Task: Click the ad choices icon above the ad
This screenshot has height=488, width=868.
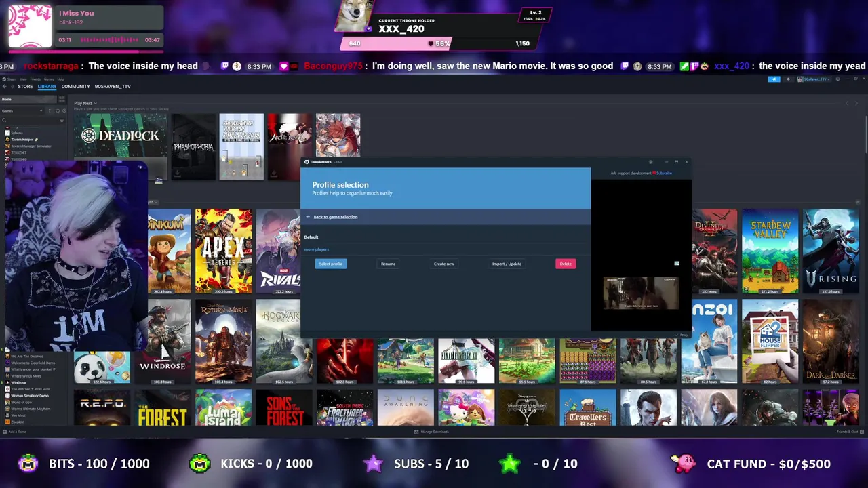Action: tap(676, 263)
